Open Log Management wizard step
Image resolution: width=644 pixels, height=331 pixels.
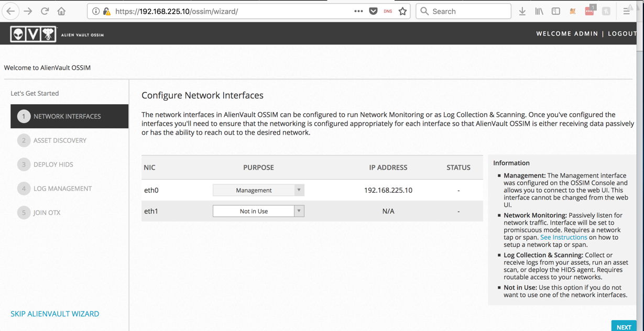62,189
